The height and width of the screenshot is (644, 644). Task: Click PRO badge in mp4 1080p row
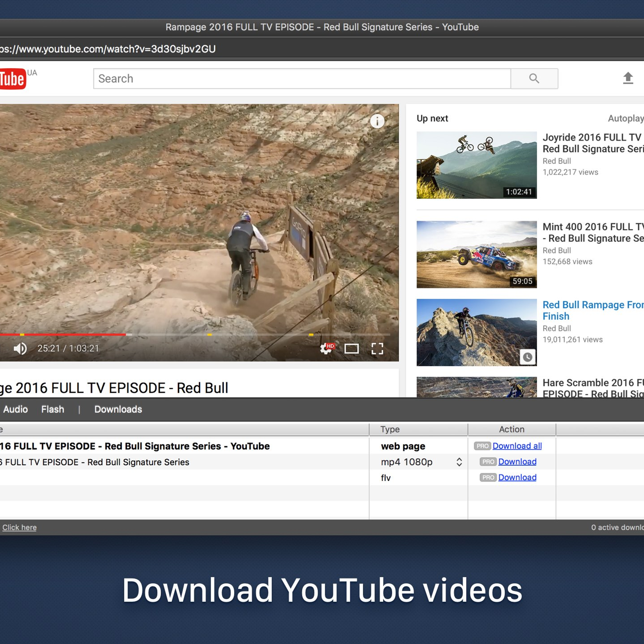488,462
